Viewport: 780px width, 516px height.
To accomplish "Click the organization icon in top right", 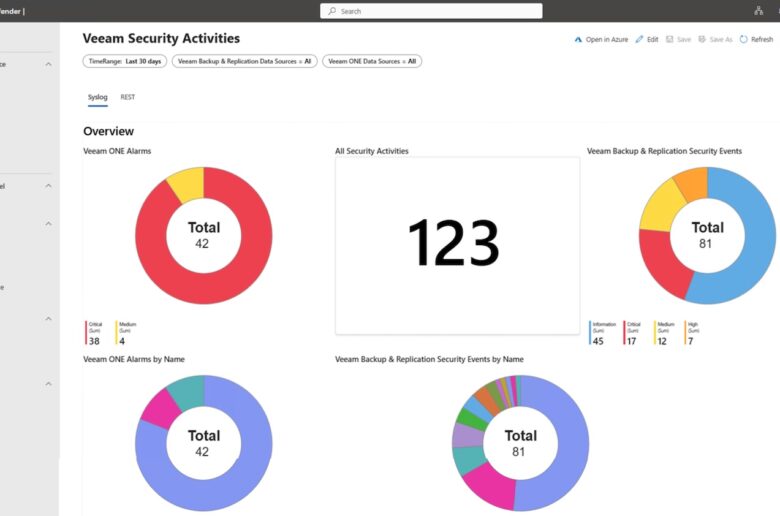I will pyautogui.click(x=758, y=11).
